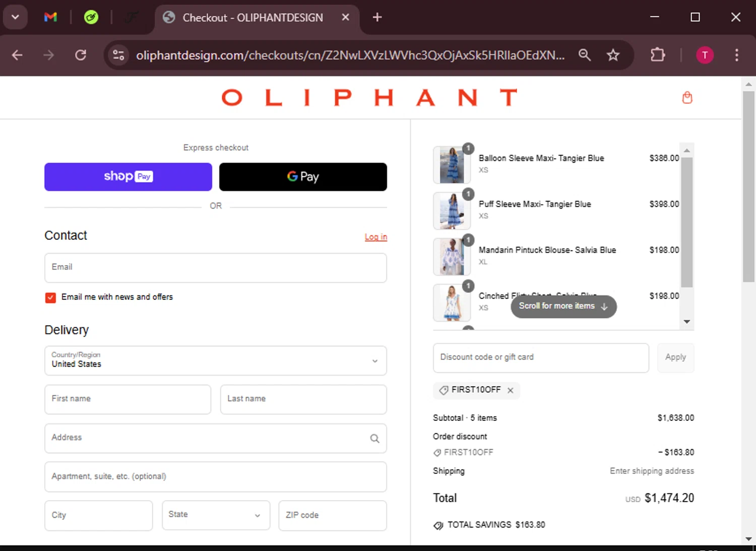This screenshot has width=756, height=551.
Task: Open the Chrome profile T avatar
Action: click(705, 55)
